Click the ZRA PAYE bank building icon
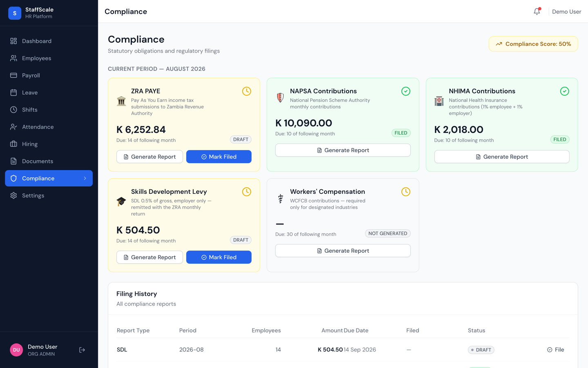588x368 pixels. point(121,101)
